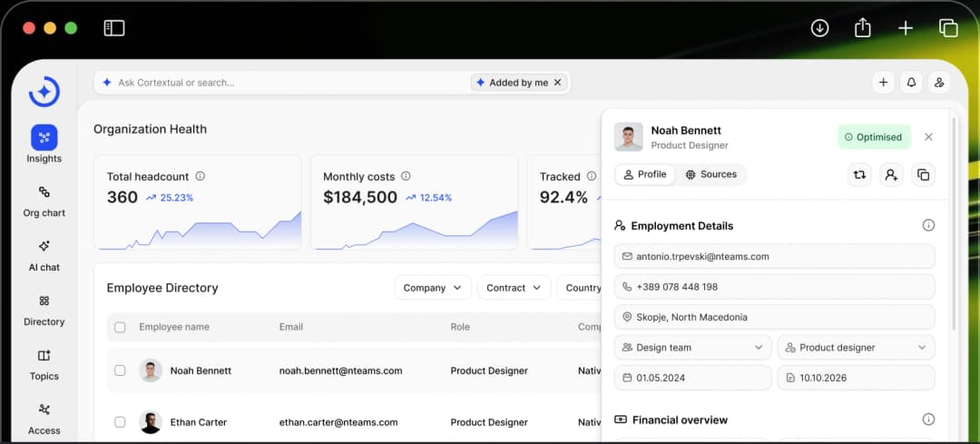
Task: Open browser downloads icon
Action: coord(819,28)
